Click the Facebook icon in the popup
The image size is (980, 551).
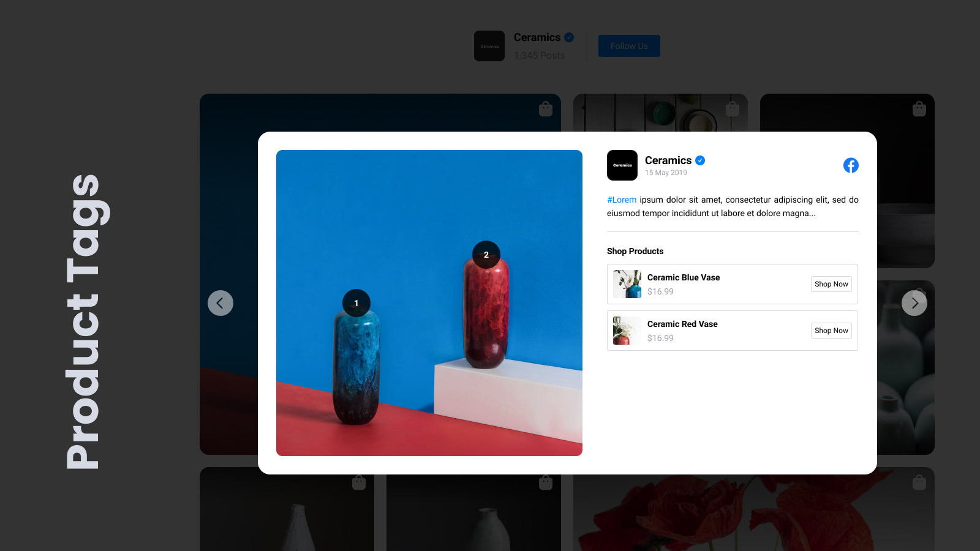coord(851,165)
